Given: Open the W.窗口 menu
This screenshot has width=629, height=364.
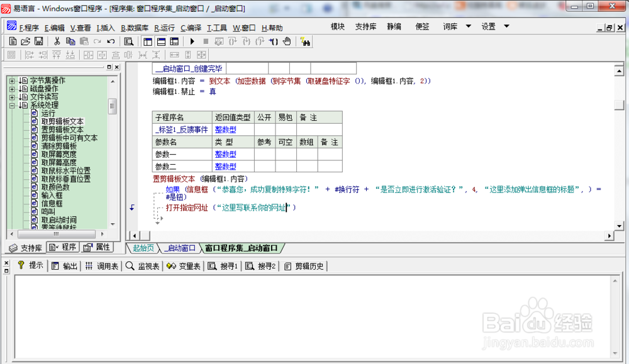Looking at the screenshot, I should click(x=244, y=28).
